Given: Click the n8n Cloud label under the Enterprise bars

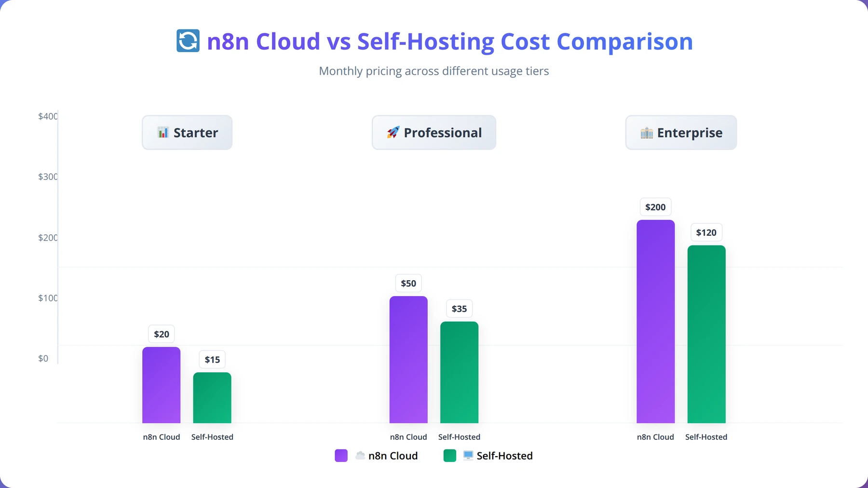Looking at the screenshot, I should click(656, 437).
